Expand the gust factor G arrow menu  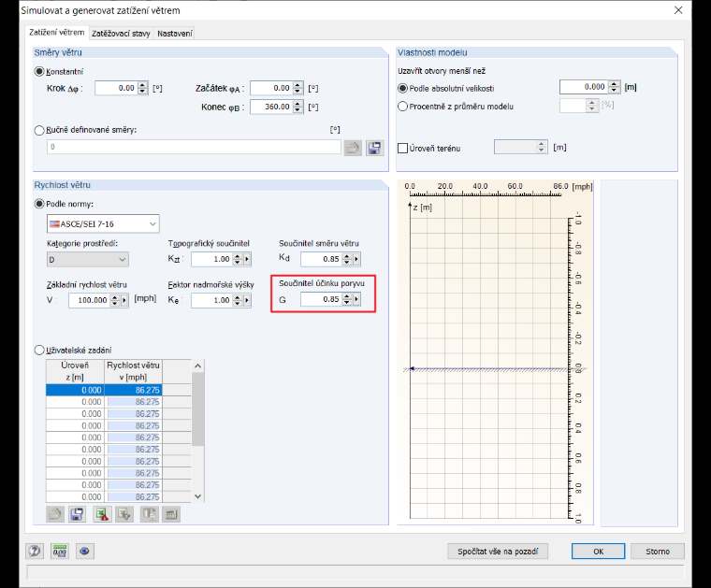pyautogui.click(x=356, y=299)
